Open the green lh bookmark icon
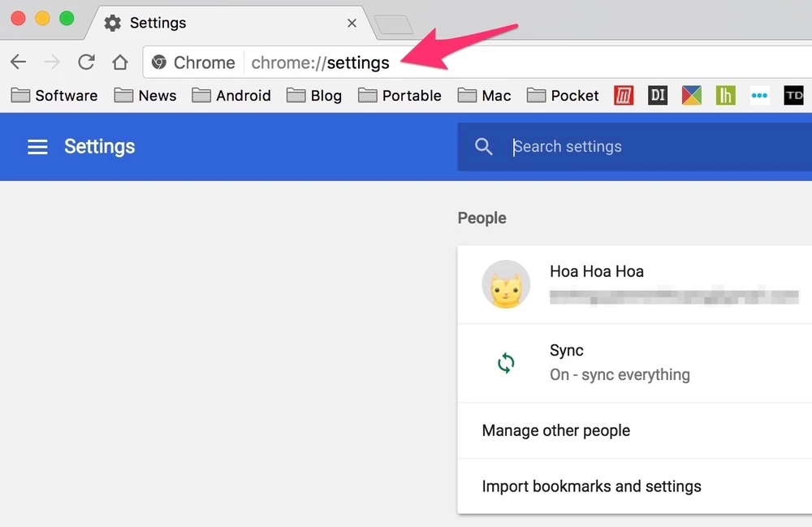Image resolution: width=812 pixels, height=527 pixels. [x=725, y=96]
